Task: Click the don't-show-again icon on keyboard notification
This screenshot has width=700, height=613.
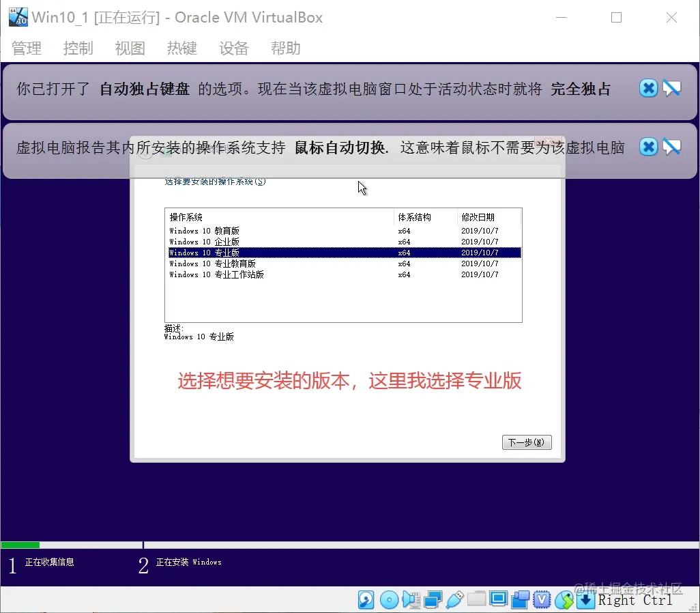Action: (671, 88)
